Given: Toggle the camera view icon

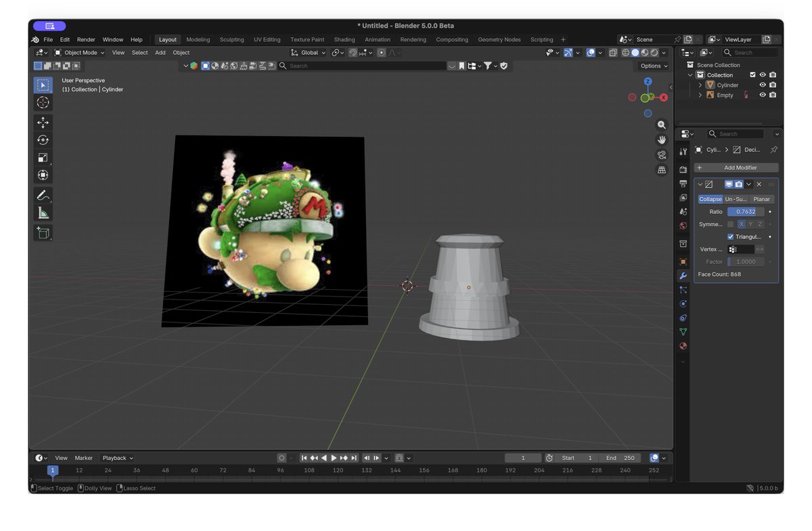Looking at the screenshot, I should click(x=662, y=155).
